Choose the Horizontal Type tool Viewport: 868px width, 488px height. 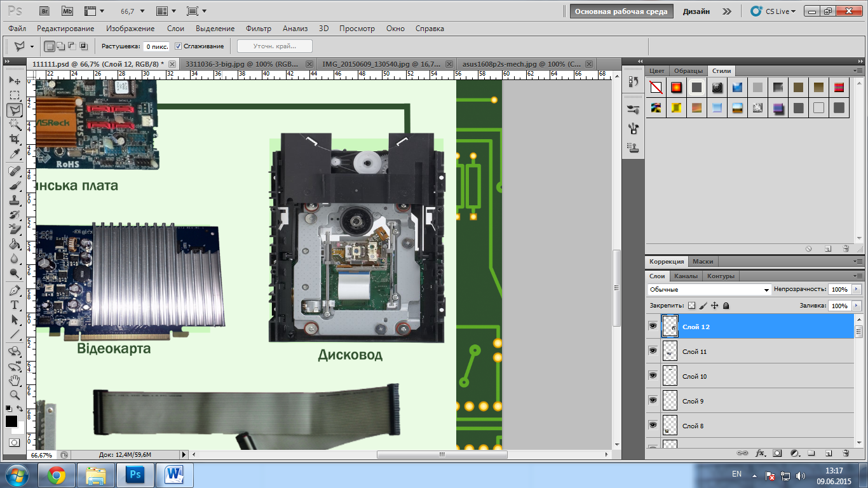click(15, 304)
